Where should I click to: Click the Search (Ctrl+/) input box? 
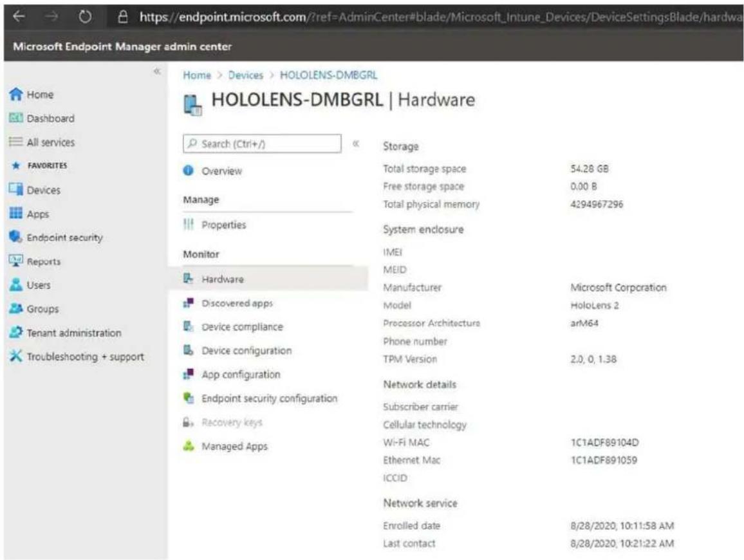[262, 144]
